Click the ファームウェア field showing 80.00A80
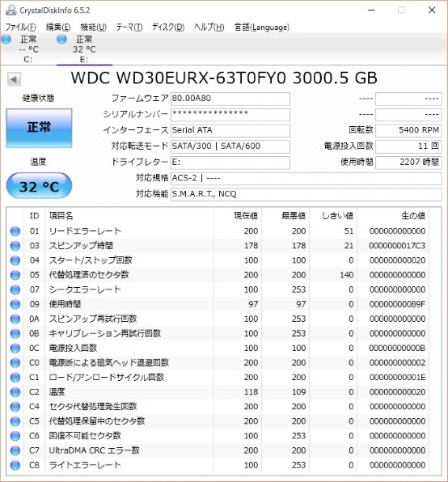The image size is (448, 482). click(x=230, y=99)
